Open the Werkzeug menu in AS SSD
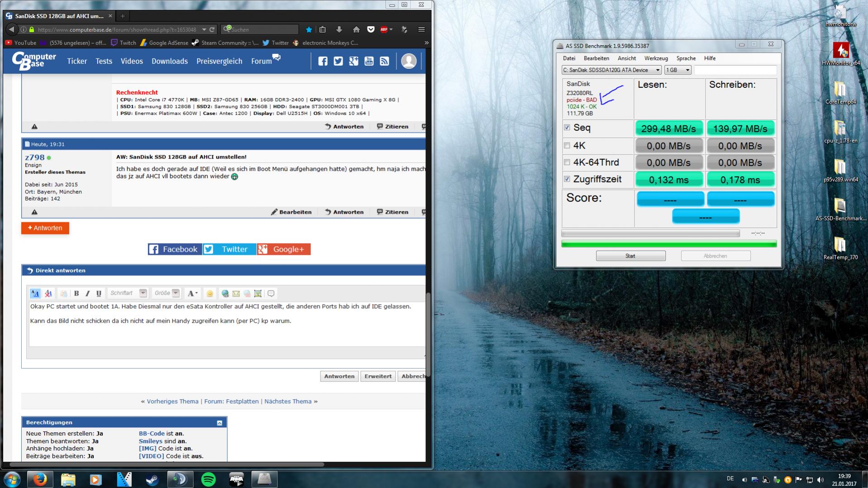Viewport: 868px width, 488px height. [656, 58]
